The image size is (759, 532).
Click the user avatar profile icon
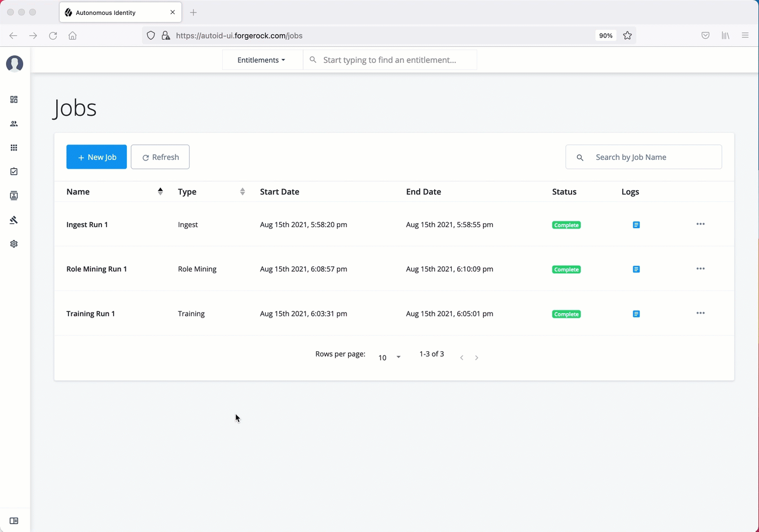[14, 64]
